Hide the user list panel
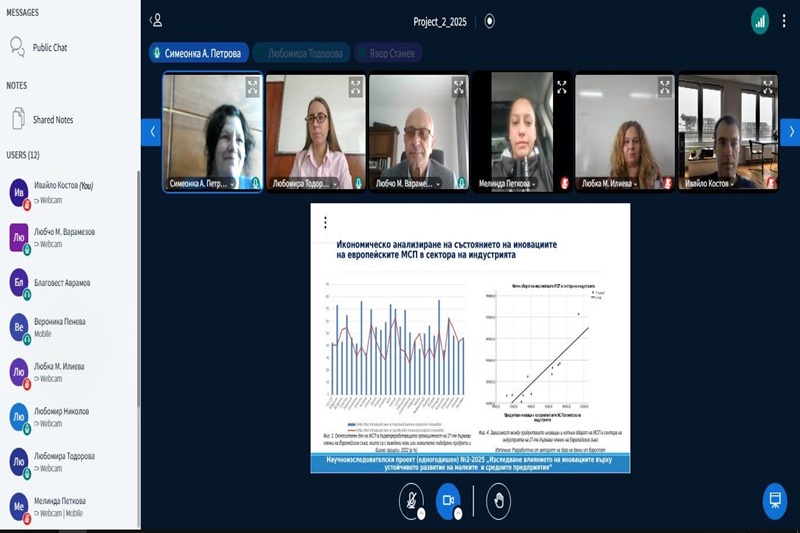 [156, 20]
